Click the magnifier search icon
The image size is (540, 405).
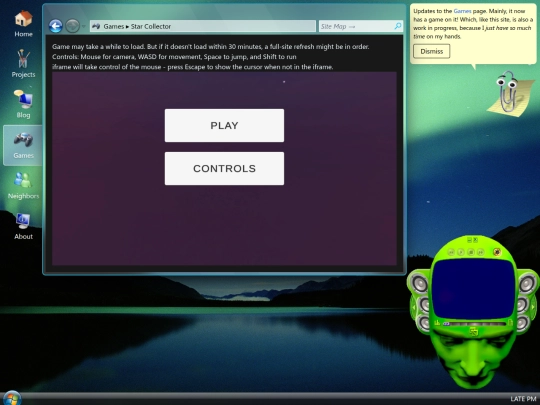pos(398,26)
